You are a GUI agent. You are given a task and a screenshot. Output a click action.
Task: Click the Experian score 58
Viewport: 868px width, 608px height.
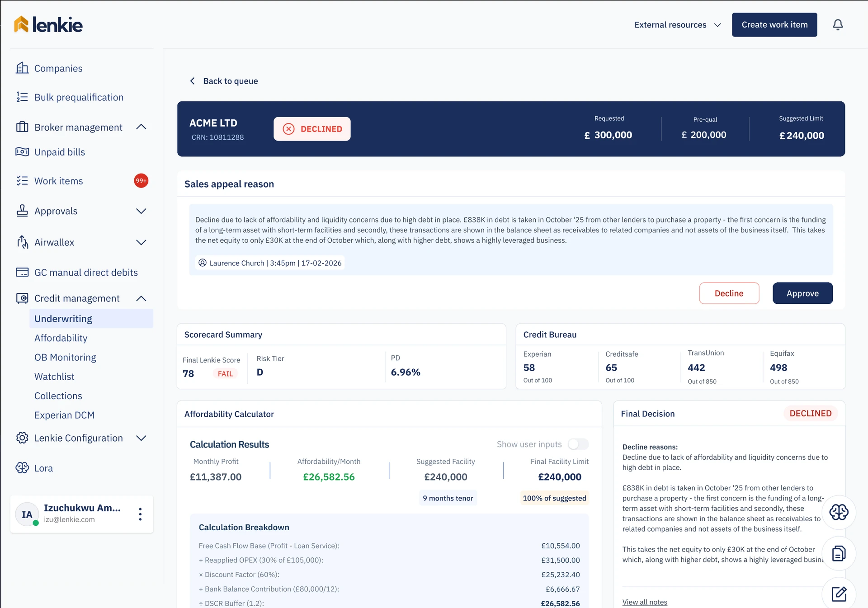coord(529,368)
